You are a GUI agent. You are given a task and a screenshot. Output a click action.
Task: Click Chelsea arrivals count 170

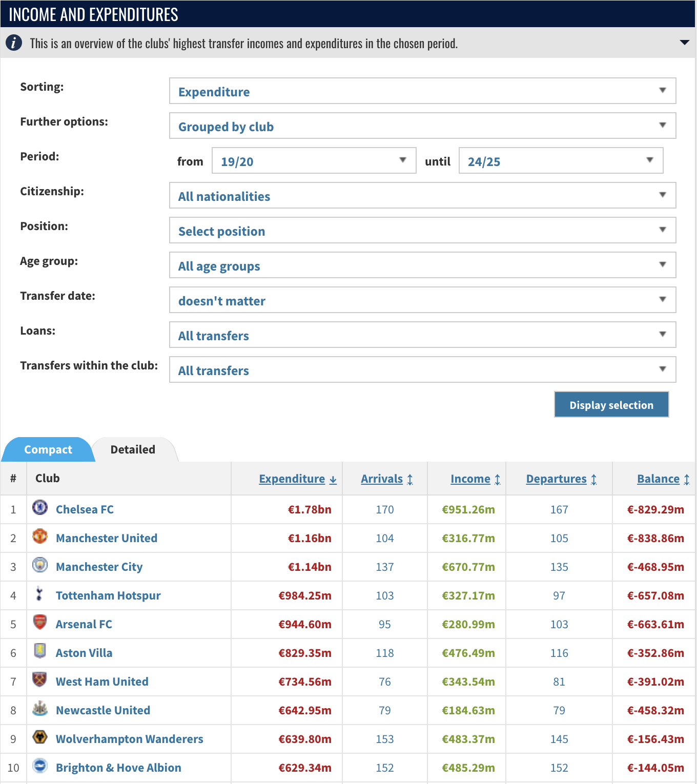tap(385, 509)
